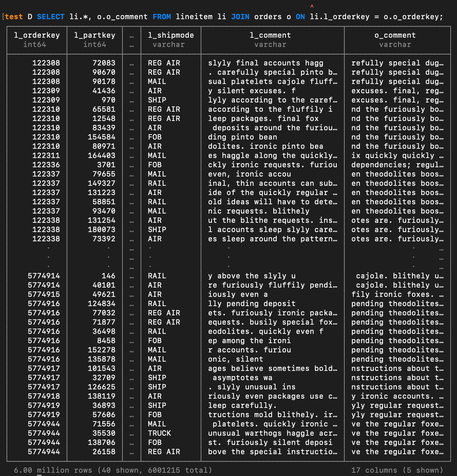The width and height of the screenshot is (457, 476).
Task: Click comment 'even, ironic accou'
Action: pos(250,174)
